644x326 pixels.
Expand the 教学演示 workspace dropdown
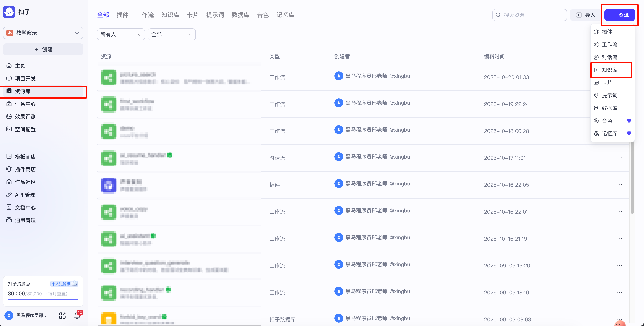tap(43, 33)
